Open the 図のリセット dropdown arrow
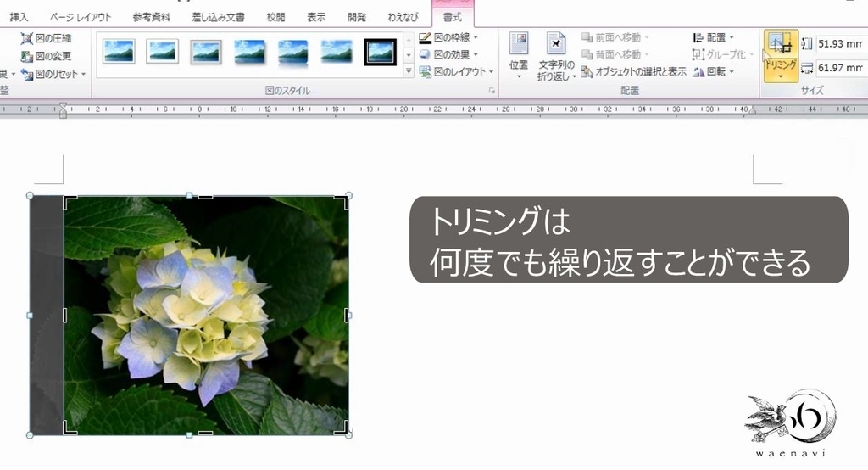The height and width of the screenshot is (470, 868). coord(84,74)
